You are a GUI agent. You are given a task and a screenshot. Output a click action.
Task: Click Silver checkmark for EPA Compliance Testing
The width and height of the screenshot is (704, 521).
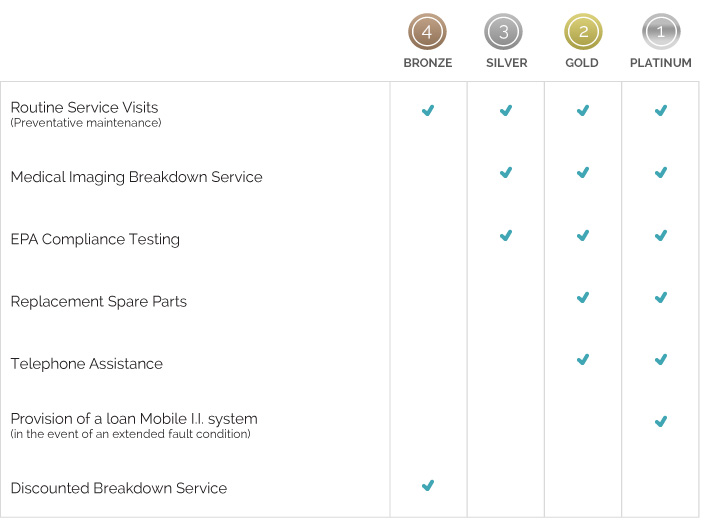click(x=506, y=235)
